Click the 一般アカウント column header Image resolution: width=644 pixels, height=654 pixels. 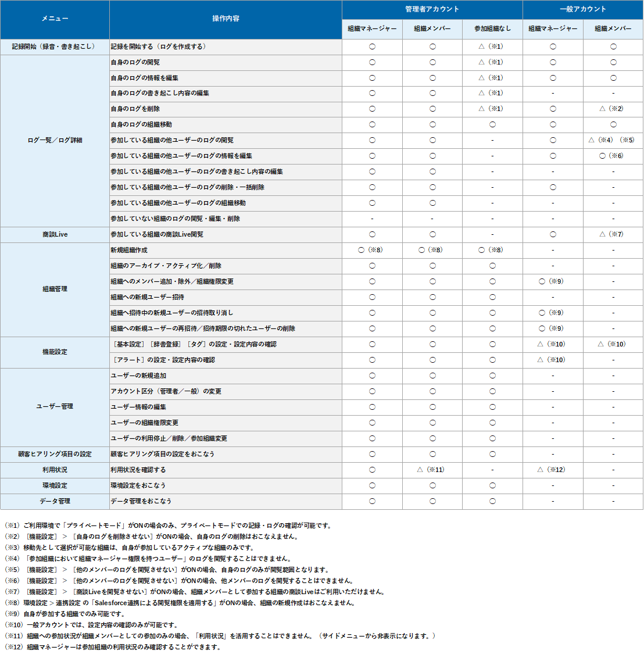tap(582, 9)
